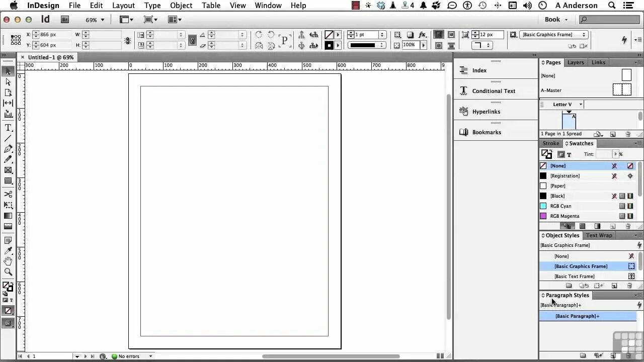This screenshot has height=362, width=644.
Task: Toggle constrain proportions chain-link icon
Action: tap(192, 40)
